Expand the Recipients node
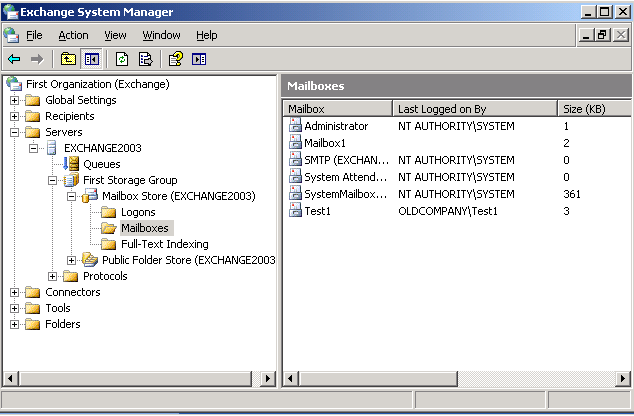This screenshot has height=416, width=634. [x=14, y=116]
